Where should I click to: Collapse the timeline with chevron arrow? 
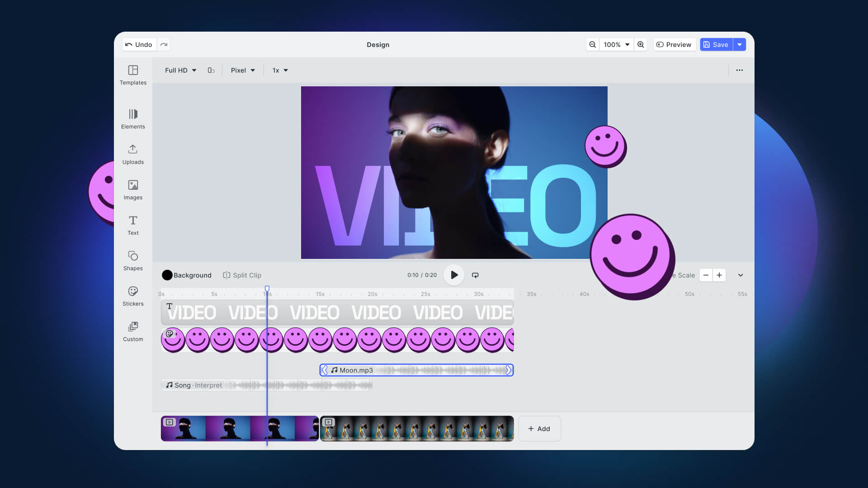point(741,275)
